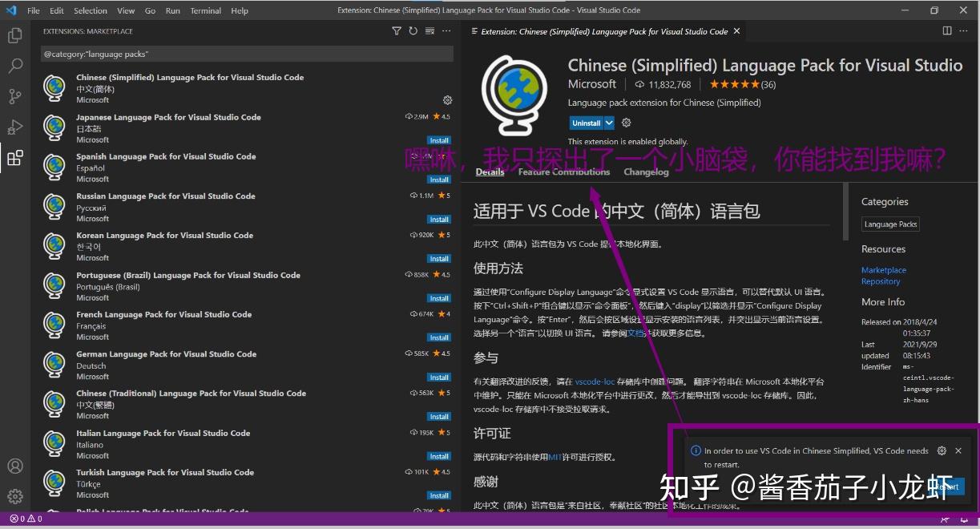
Task: Open the Search icon in the Activity Bar
Action: click(x=14, y=66)
